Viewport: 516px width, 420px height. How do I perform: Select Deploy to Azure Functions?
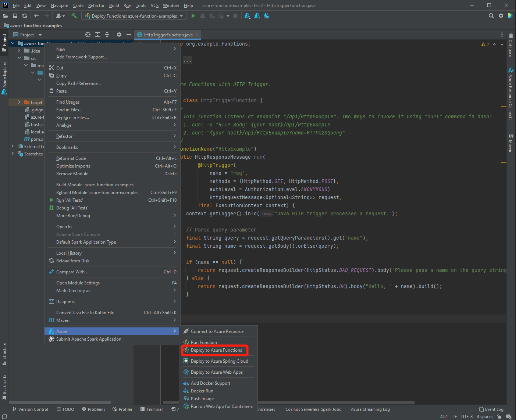[x=216, y=350]
